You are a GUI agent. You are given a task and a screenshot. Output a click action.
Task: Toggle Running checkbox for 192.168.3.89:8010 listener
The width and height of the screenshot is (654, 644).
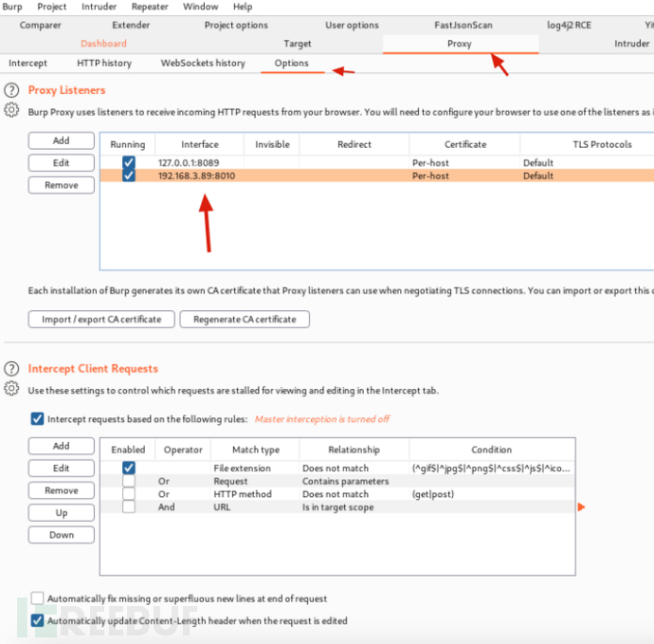tap(128, 175)
